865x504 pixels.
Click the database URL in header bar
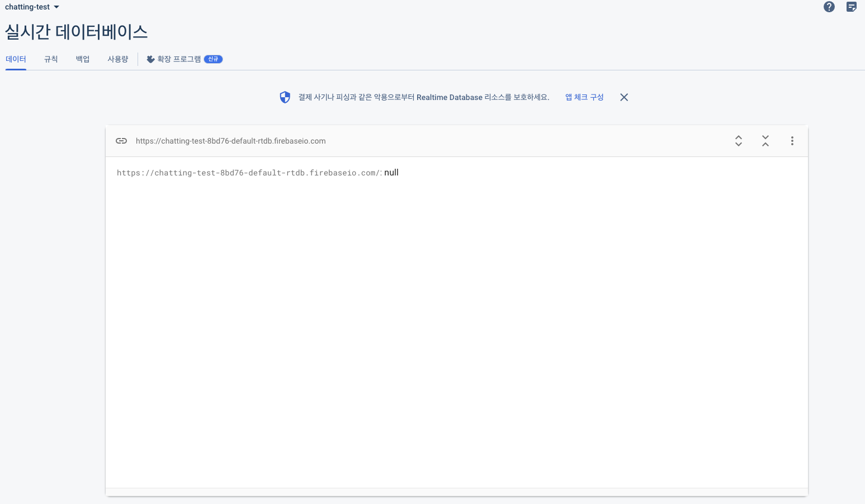pyautogui.click(x=230, y=141)
